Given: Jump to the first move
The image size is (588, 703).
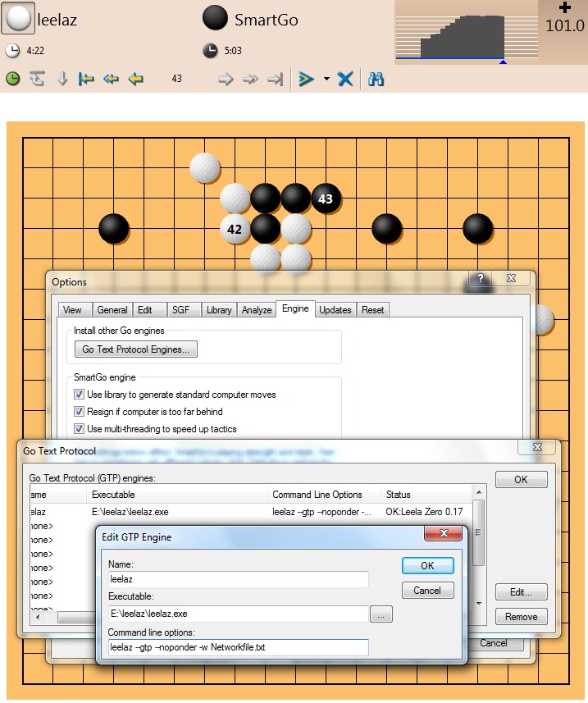Looking at the screenshot, I should click(86, 79).
